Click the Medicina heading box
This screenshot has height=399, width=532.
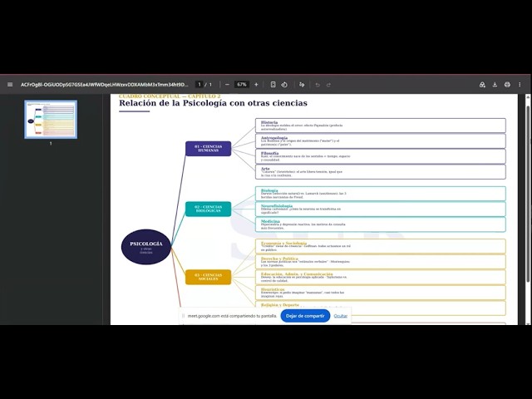click(x=381, y=224)
